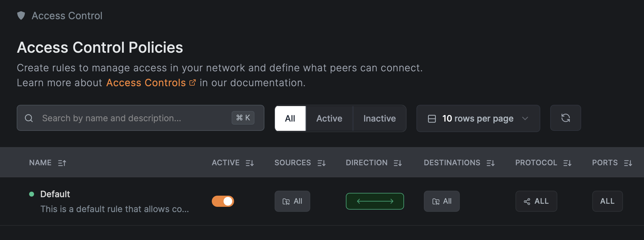
Task: Focus the search by name and description field
Action: tap(133, 118)
